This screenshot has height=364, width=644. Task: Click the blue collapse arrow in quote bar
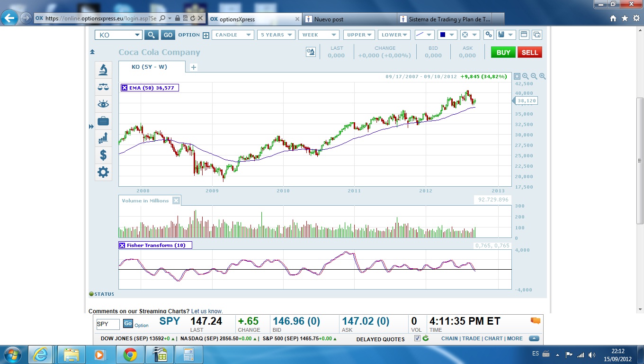[x=534, y=338]
